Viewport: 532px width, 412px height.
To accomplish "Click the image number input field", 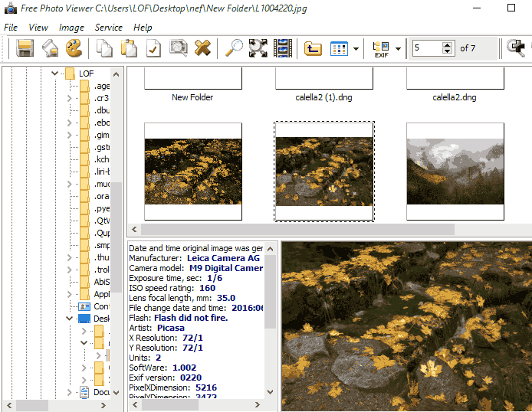I will click(x=427, y=48).
